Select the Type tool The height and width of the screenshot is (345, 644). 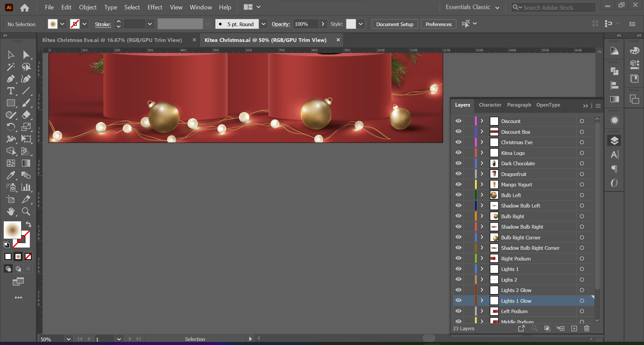tap(11, 91)
